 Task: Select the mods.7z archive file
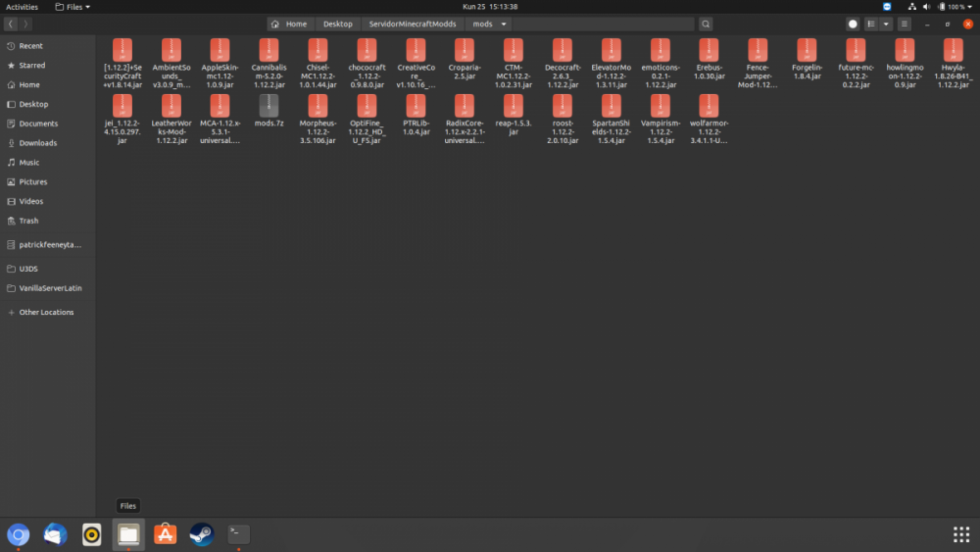[x=269, y=111]
